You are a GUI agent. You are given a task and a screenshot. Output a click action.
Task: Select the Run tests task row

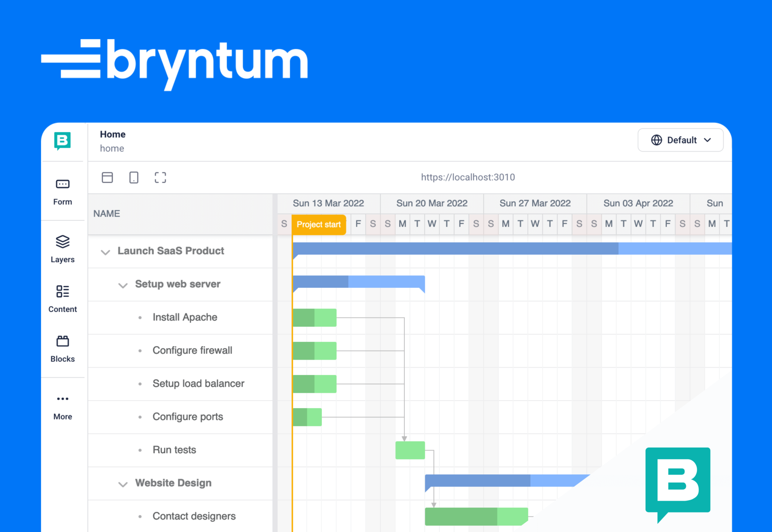pos(174,449)
